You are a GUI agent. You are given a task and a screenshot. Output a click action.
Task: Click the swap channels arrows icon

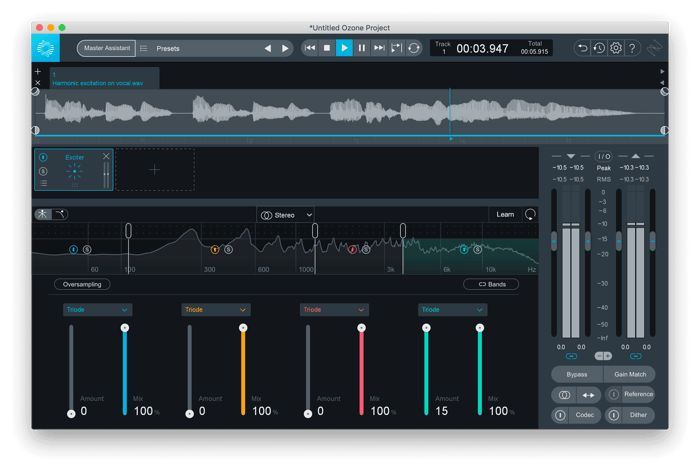(x=588, y=395)
